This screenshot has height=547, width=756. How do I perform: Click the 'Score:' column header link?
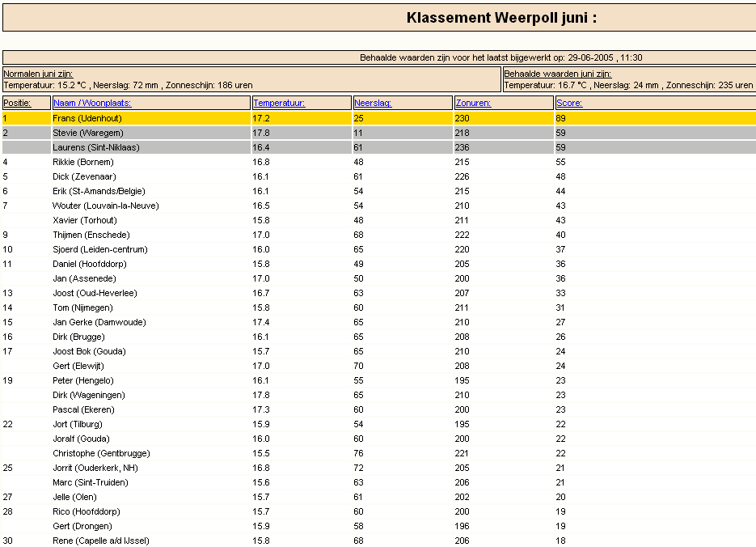coord(569,103)
